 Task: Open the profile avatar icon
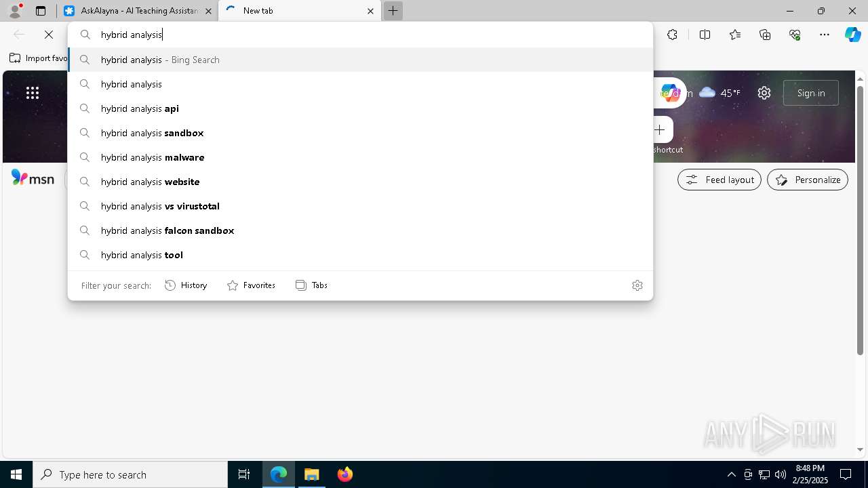(x=14, y=11)
